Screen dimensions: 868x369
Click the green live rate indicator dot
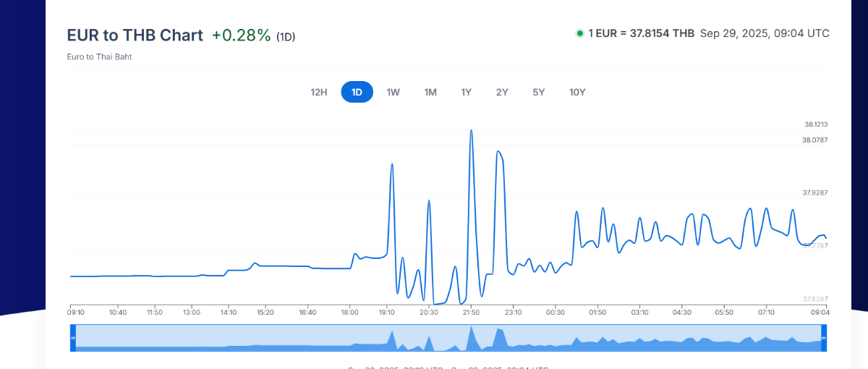[x=579, y=33]
